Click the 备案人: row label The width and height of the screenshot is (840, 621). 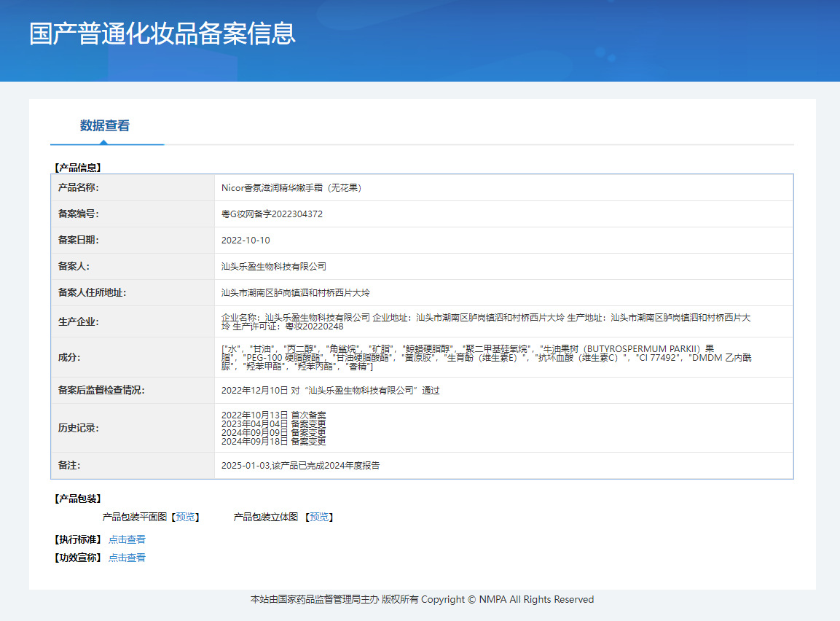pos(74,266)
